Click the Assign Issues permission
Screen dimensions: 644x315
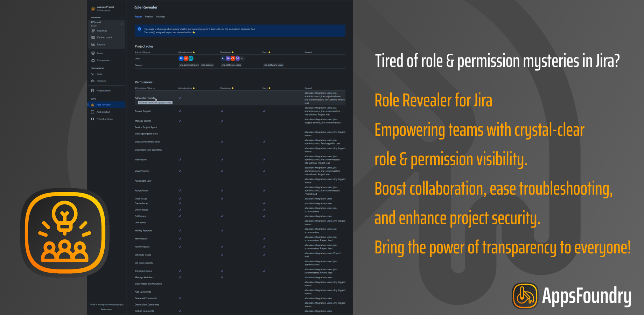click(x=142, y=191)
